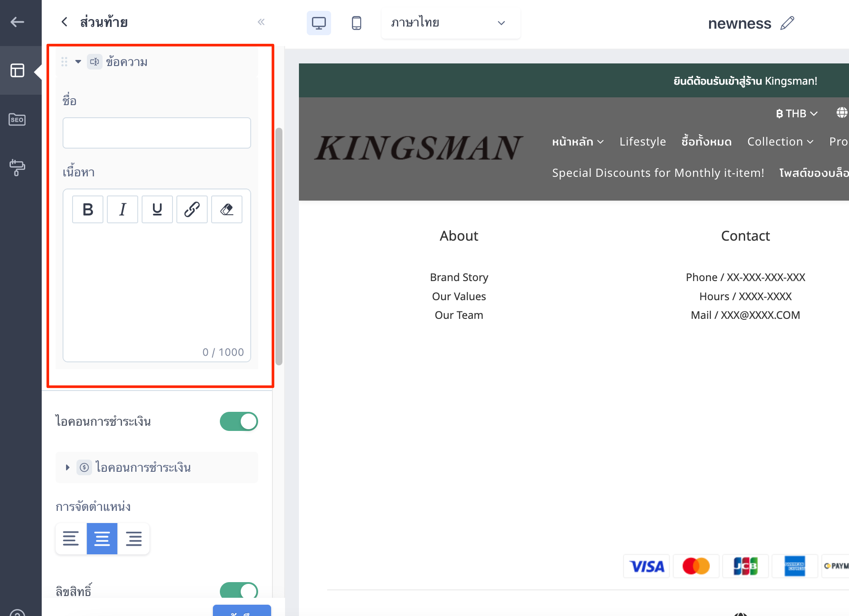
Task: Open the layout sections sidebar icon
Action: [17, 70]
